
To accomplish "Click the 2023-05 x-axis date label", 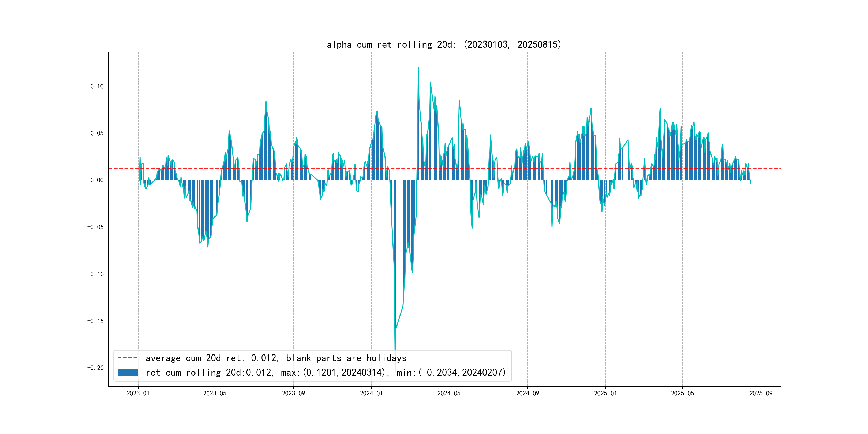I will [215, 393].
